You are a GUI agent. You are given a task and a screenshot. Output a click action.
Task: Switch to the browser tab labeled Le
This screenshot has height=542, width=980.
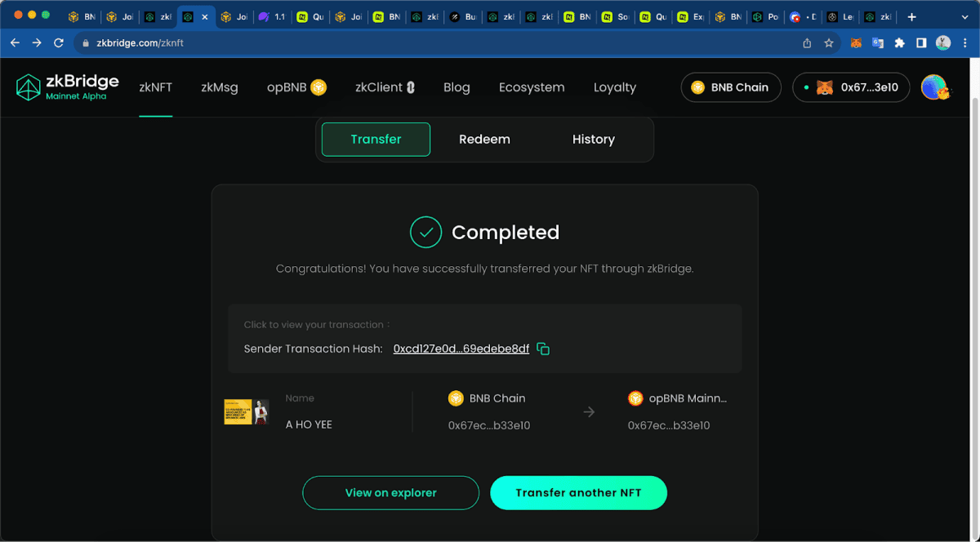842,16
